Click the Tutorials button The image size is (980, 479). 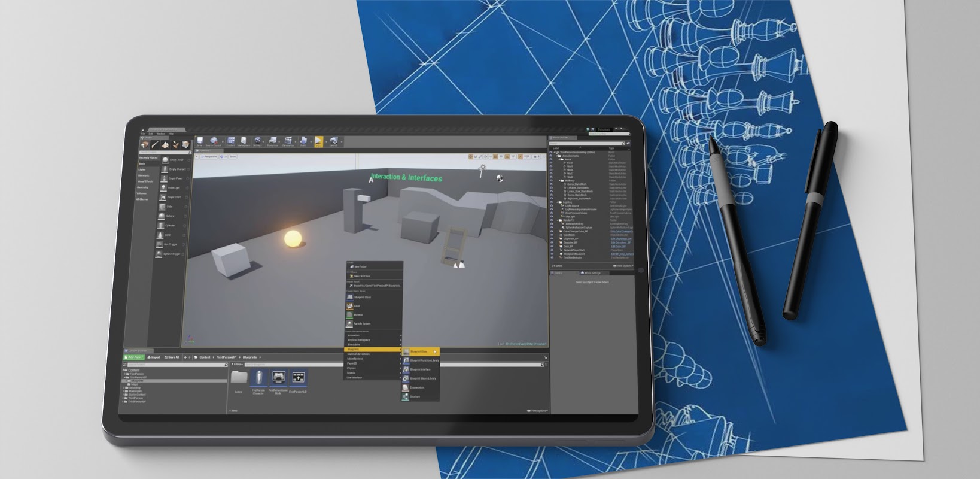click(604, 129)
